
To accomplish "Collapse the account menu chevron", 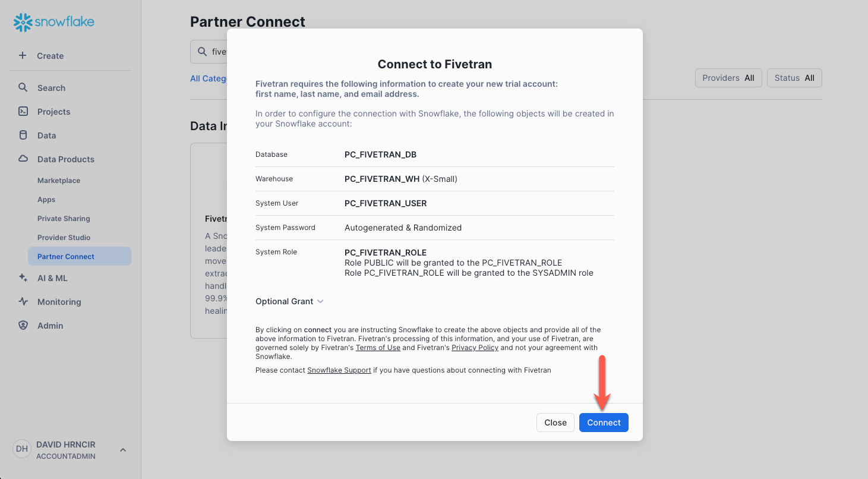I will (x=123, y=450).
